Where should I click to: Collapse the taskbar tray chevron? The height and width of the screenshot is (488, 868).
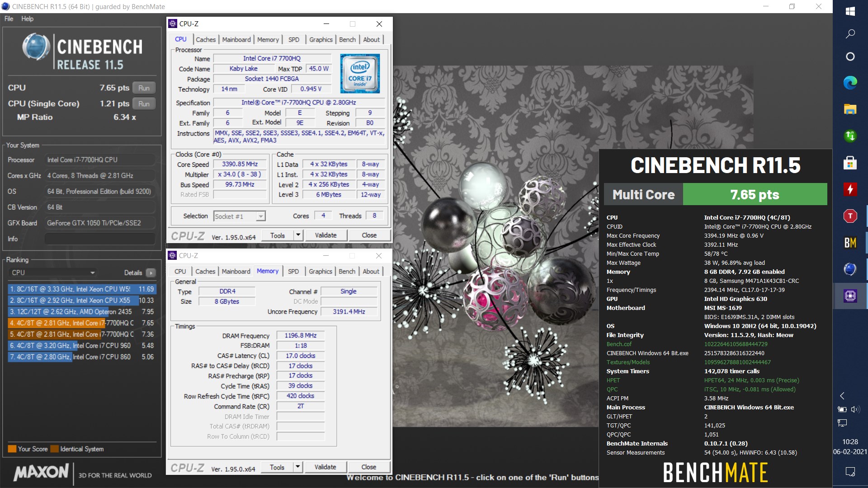click(842, 396)
